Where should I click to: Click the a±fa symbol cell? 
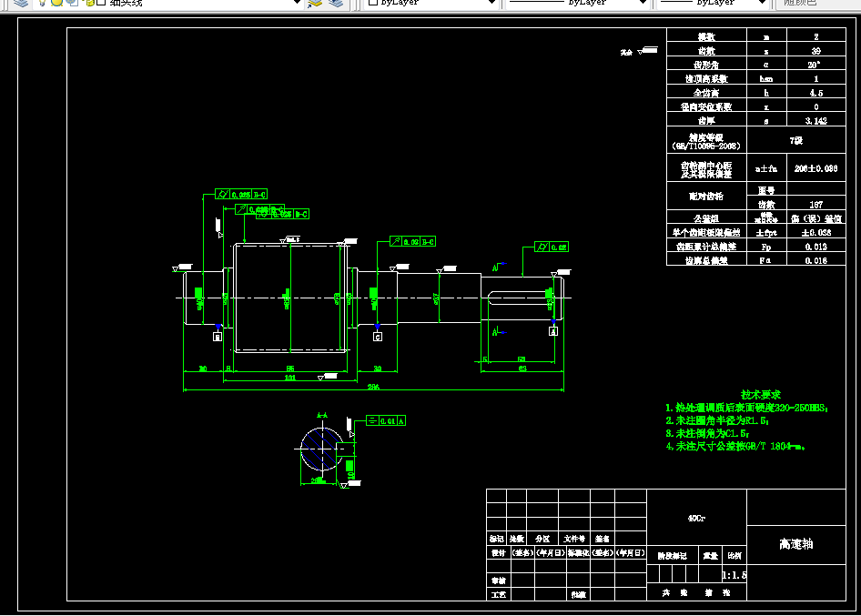point(766,168)
